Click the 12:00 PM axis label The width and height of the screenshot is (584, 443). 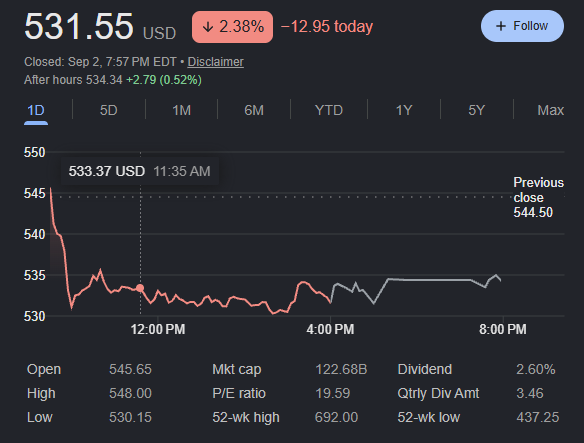[x=158, y=329]
